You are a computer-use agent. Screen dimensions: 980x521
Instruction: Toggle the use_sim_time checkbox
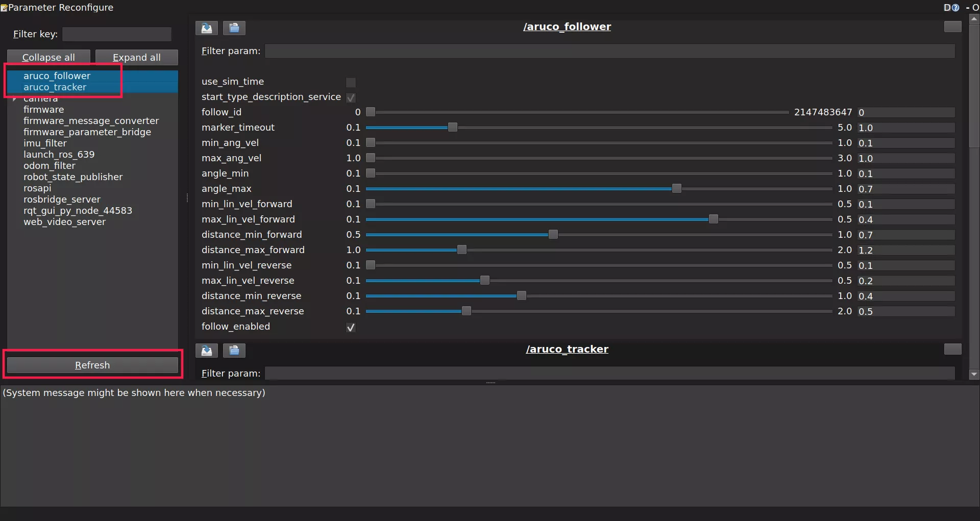(351, 82)
